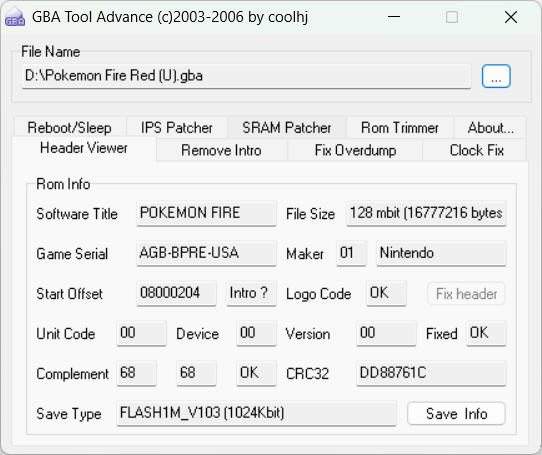Open the About... tab

coord(490,128)
